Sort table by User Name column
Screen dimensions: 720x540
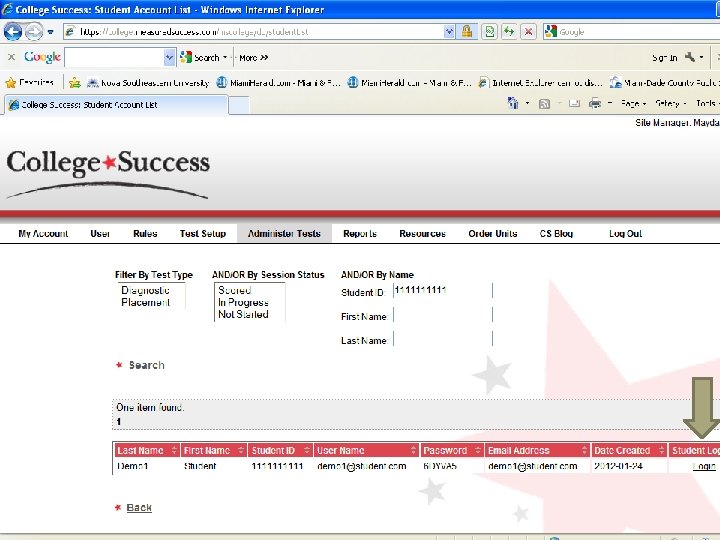pyautogui.click(x=366, y=450)
